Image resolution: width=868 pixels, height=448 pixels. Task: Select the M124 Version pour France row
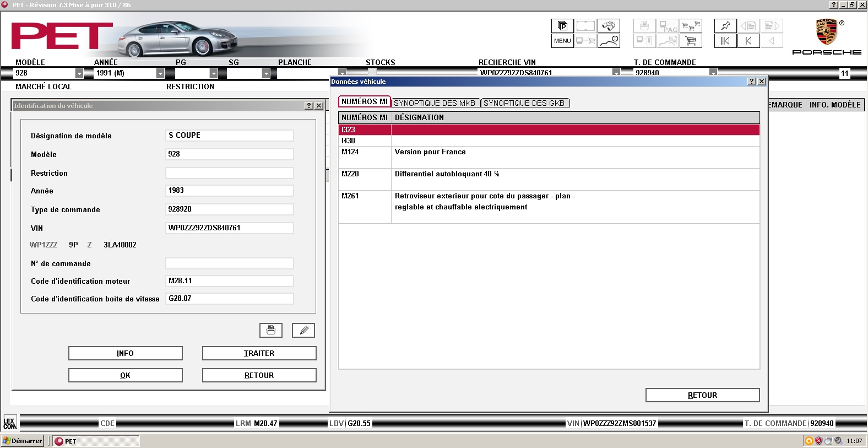point(549,158)
